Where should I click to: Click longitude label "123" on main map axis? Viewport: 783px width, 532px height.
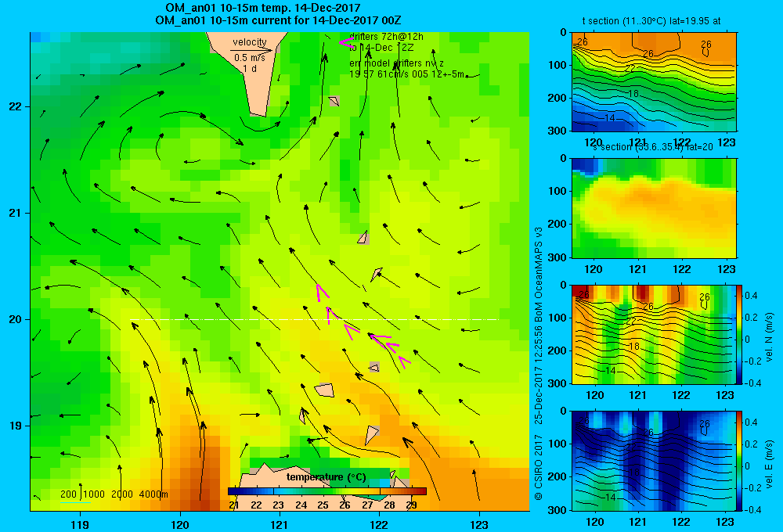click(479, 524)
